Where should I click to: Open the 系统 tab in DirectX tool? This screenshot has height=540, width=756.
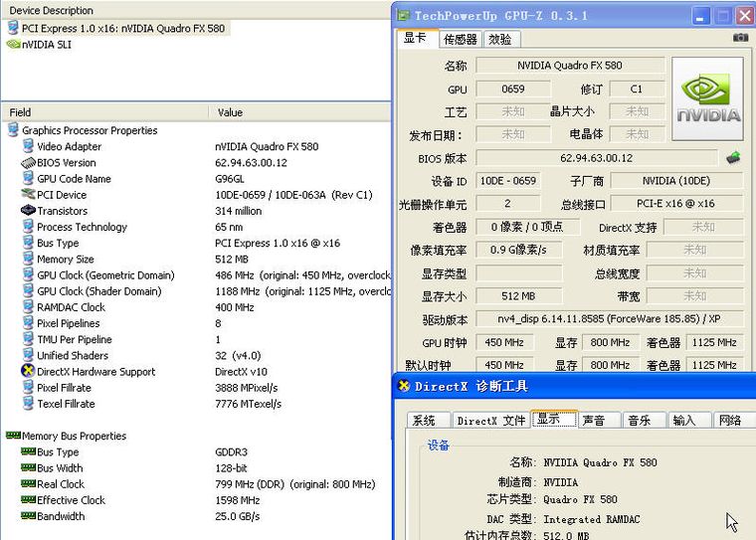click(x=425, y=421)
